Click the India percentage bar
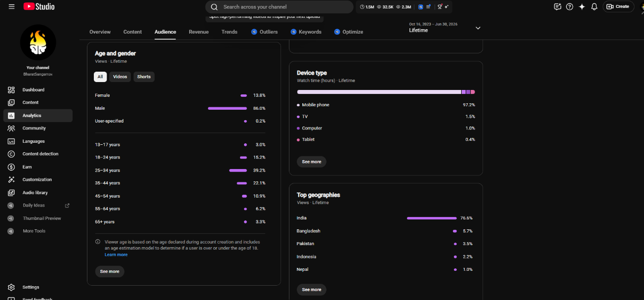Viewport: 644px width, 300px height. (x=432, y=218)
